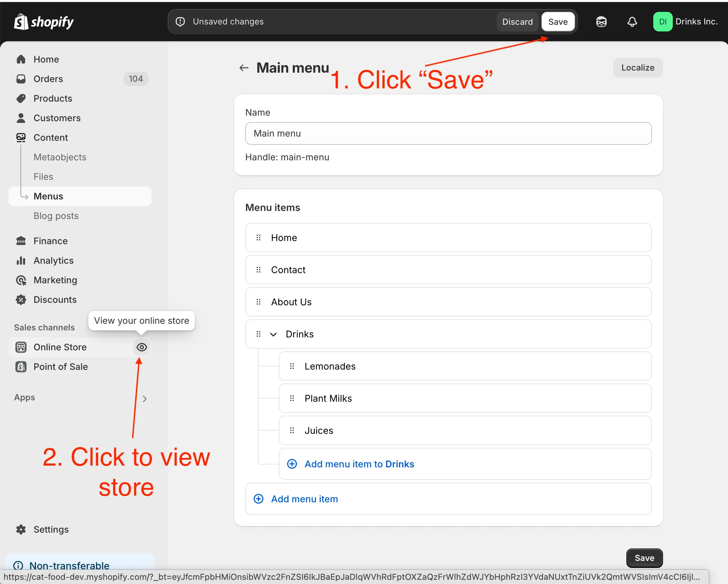Click the eye icon to view online store

pyautogui.click(x=141, y=347)
